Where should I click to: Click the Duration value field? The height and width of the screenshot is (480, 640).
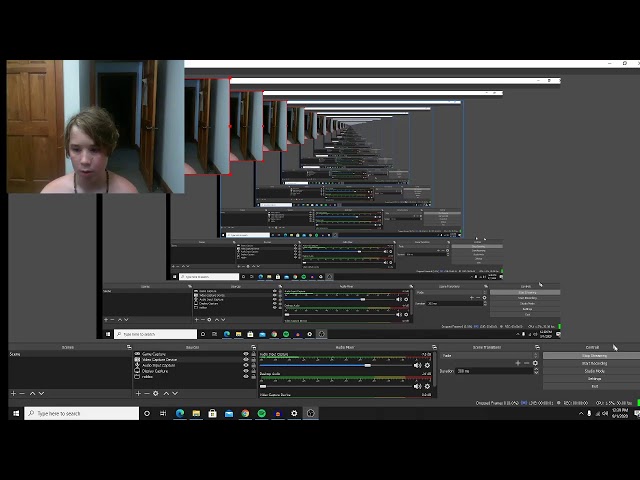(x=494, y=371)
